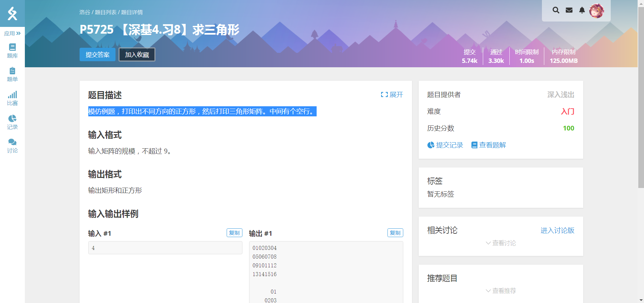Screen dimensions: 644x303
Task: Open 题单 problem lists in sidebar
Action: click(12, 74)
